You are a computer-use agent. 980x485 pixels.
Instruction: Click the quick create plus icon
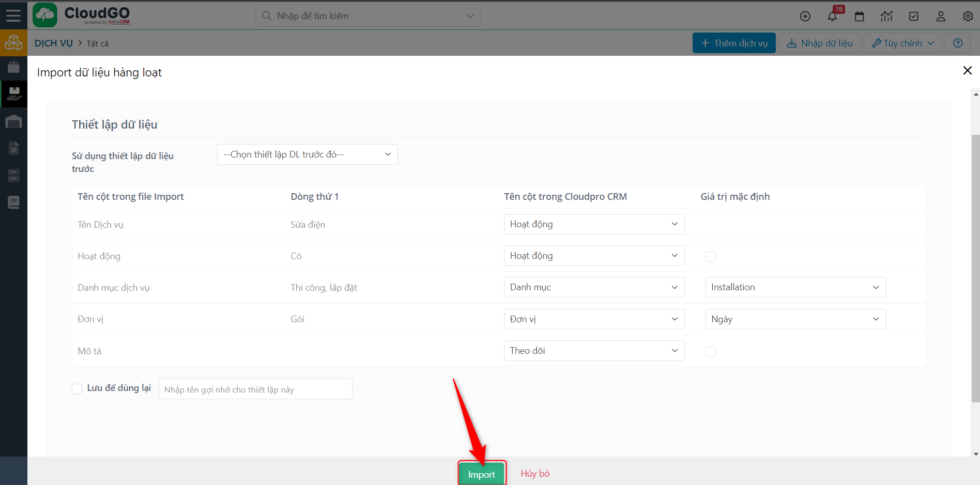[x=805, y=17]
